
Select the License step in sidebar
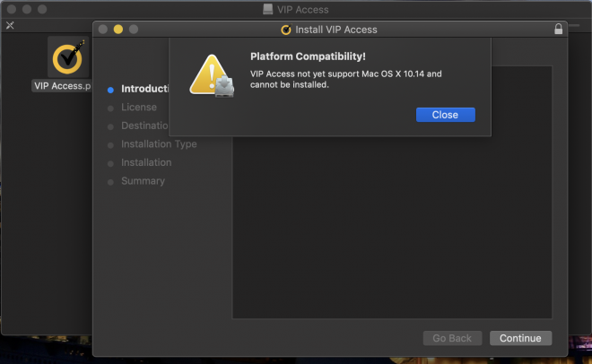click(x=138, y=107)
